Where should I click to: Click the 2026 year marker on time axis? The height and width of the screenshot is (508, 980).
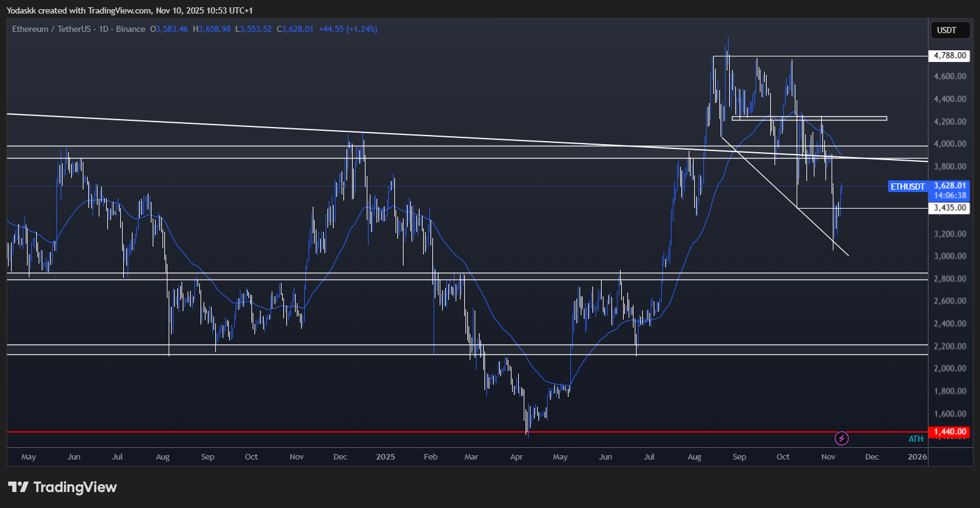coord(917,457)
